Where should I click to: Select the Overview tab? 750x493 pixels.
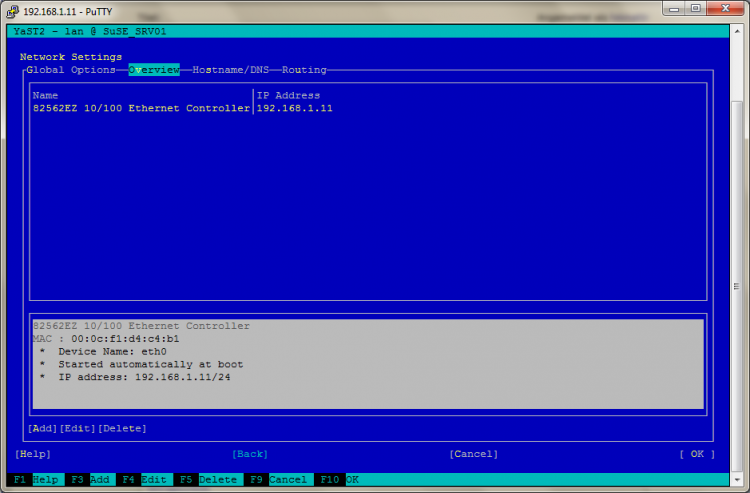click(x=154, y=70)
